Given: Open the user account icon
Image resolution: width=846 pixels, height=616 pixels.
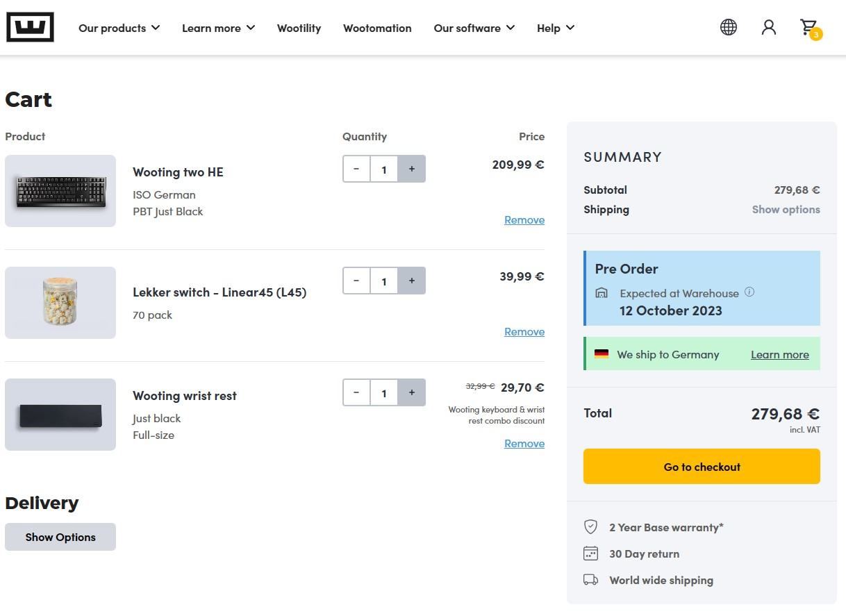Looking at the screenshot, I should point(769,28).
